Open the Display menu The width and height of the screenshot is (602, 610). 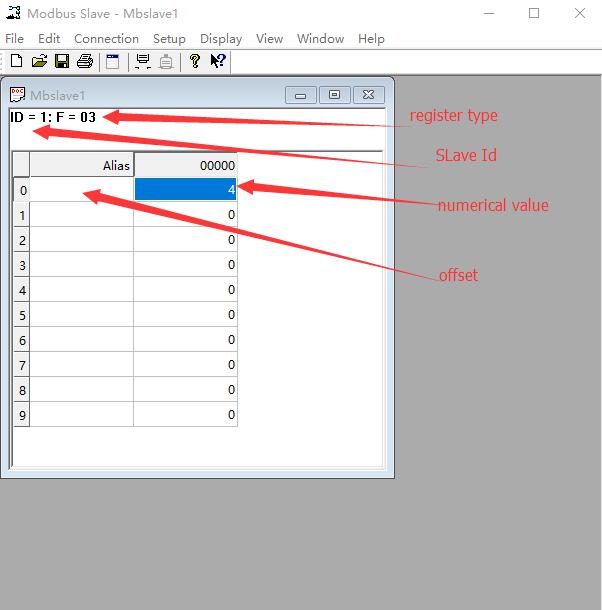click(221, 39)
